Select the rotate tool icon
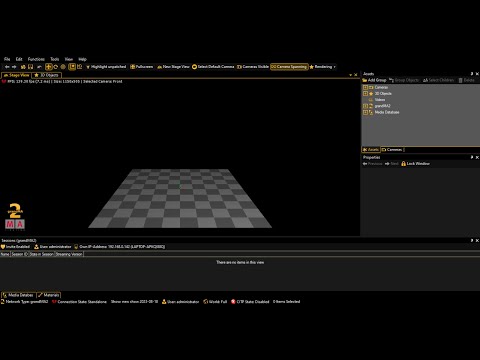This screenshot has width=480, height=360. tap(56, 67)
